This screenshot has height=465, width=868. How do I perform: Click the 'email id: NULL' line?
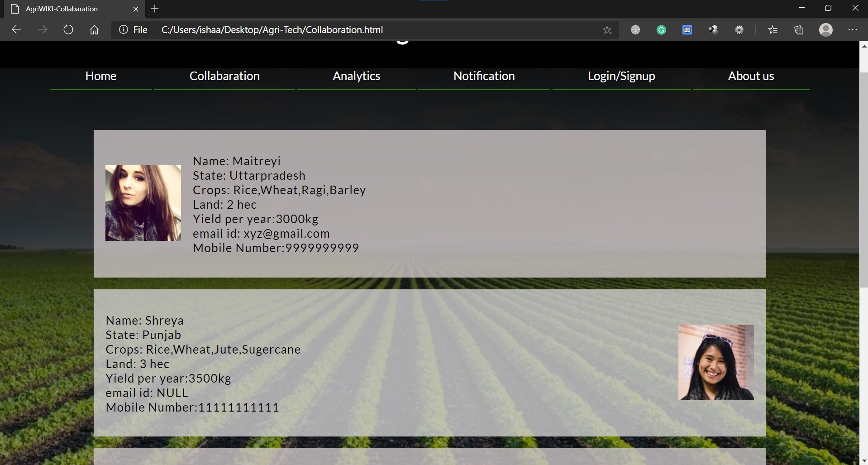pyautogui.click(x=147, y=393)
